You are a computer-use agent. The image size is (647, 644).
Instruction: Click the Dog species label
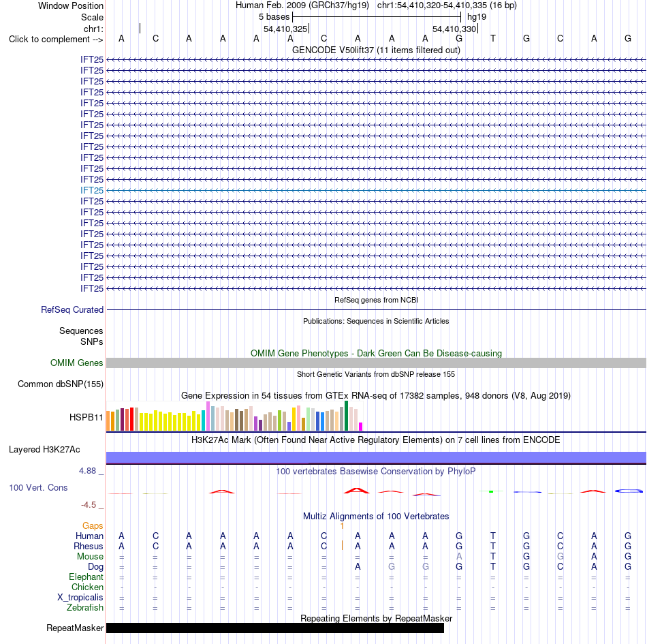coord(95,567)
